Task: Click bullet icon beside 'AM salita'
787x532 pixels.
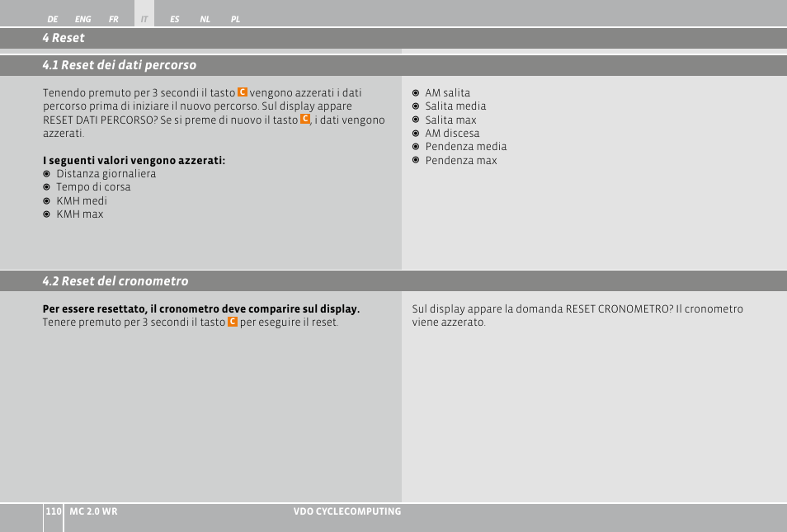Action: tap(416, 93)
